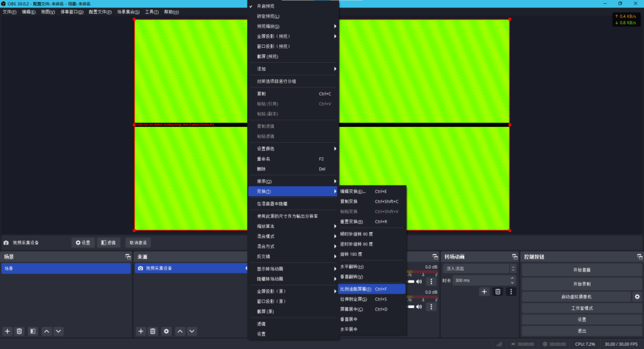The width and height of the screenshot is (644, 349).
Task: Click the 开始直播 button
Action: click(x=582, y=270)
